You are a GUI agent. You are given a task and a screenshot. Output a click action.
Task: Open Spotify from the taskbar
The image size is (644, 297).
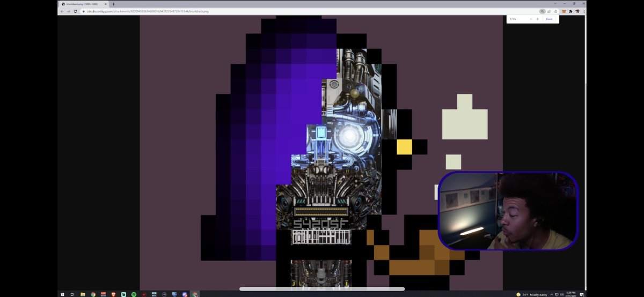[134, 294]
